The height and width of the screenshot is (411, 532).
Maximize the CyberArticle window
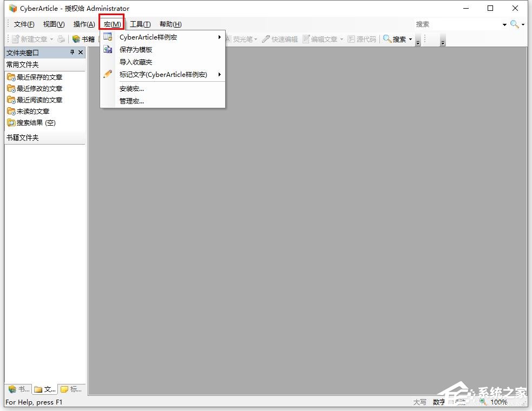[490, 8]
